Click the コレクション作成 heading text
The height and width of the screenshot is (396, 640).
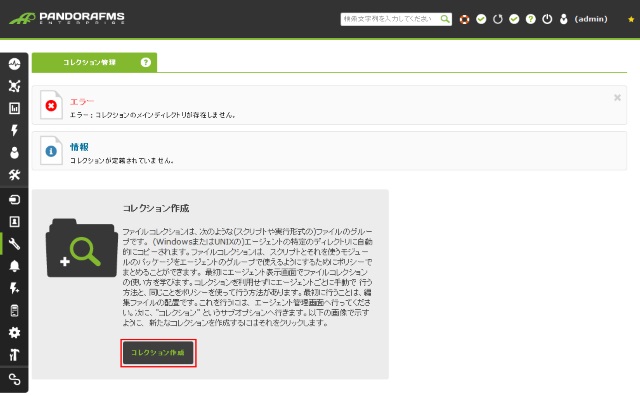(x=156, y=209)
